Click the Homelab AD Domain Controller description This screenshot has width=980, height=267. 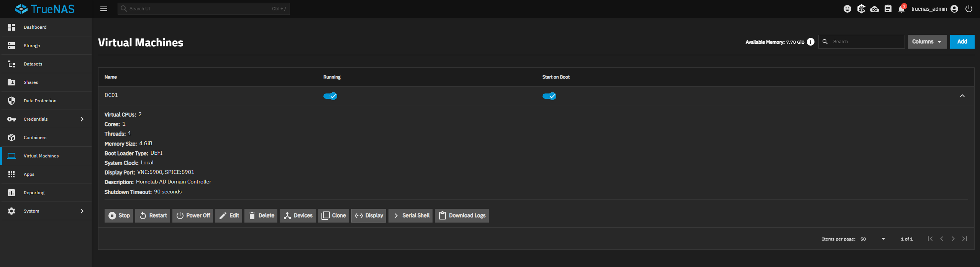click(174, 182)
